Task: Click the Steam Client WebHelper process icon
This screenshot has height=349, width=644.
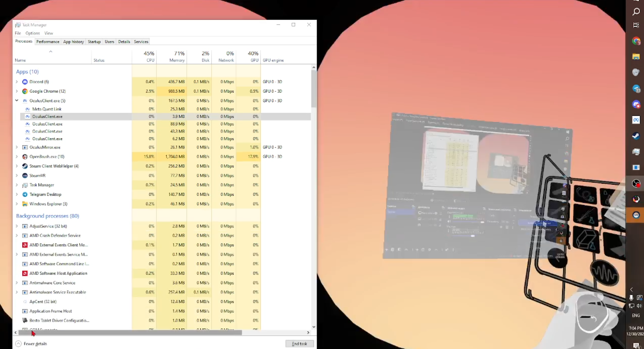Action: [x=25, y=166]
